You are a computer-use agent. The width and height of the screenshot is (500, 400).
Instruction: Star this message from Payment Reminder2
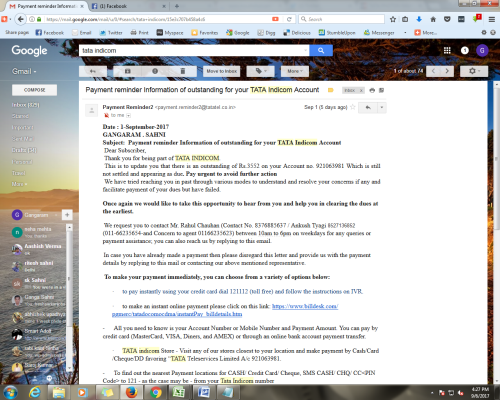point(353,107)
